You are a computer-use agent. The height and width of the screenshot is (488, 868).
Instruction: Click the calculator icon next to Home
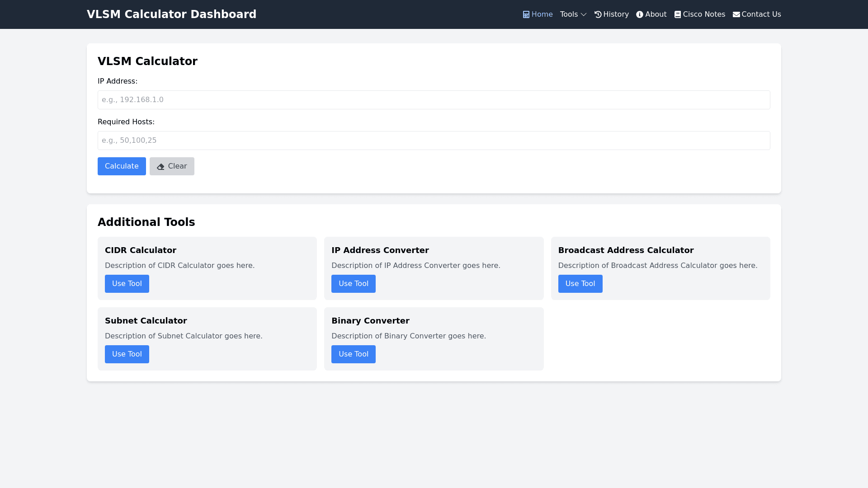(526, 14)
